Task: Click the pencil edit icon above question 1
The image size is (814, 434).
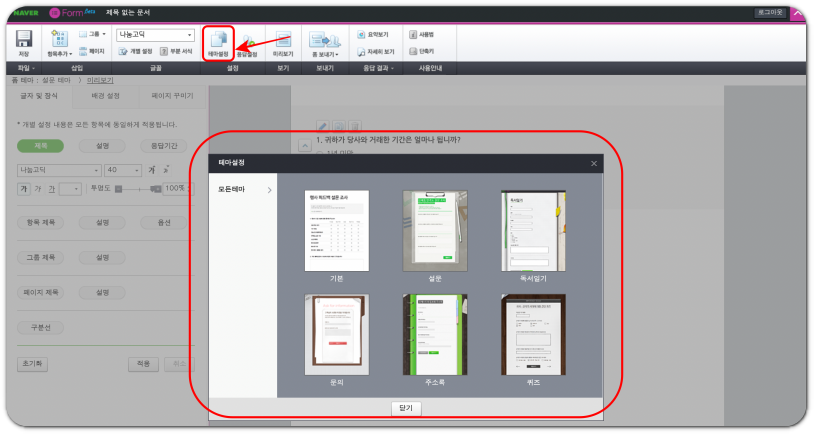Action: pyautogui.click(x=322, y=126)
